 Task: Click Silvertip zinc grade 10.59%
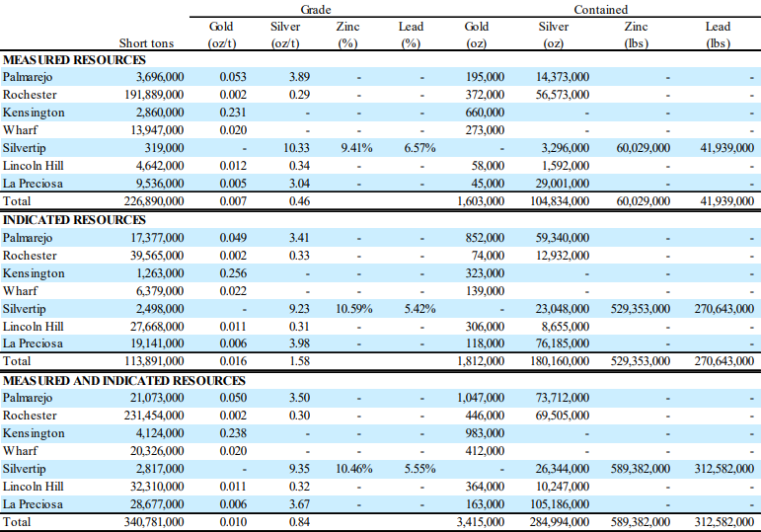353,309
